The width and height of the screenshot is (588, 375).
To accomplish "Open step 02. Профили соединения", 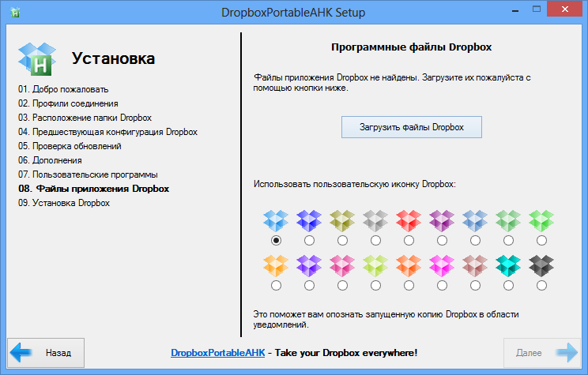I will (68, 103).
